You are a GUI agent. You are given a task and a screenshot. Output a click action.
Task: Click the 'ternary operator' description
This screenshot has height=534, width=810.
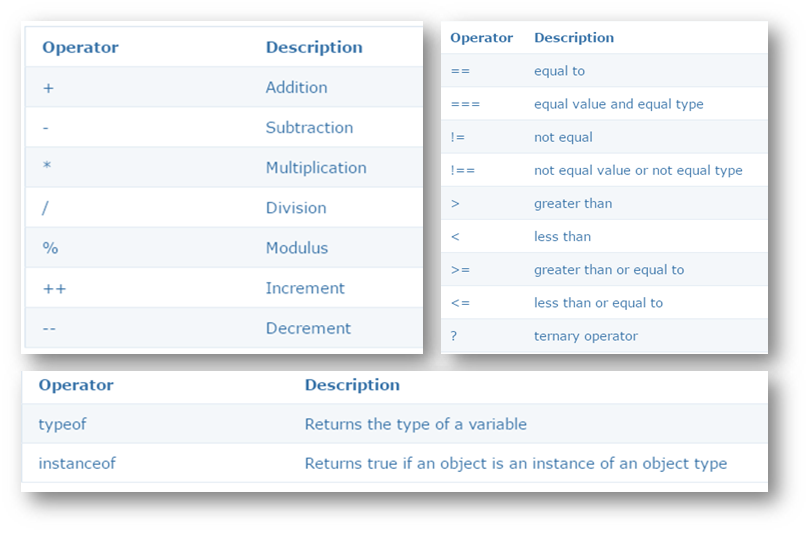pos(585,336)
